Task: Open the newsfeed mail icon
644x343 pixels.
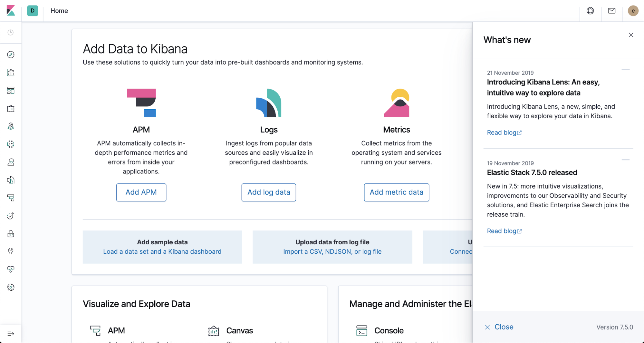Action: tap(611, 11)
